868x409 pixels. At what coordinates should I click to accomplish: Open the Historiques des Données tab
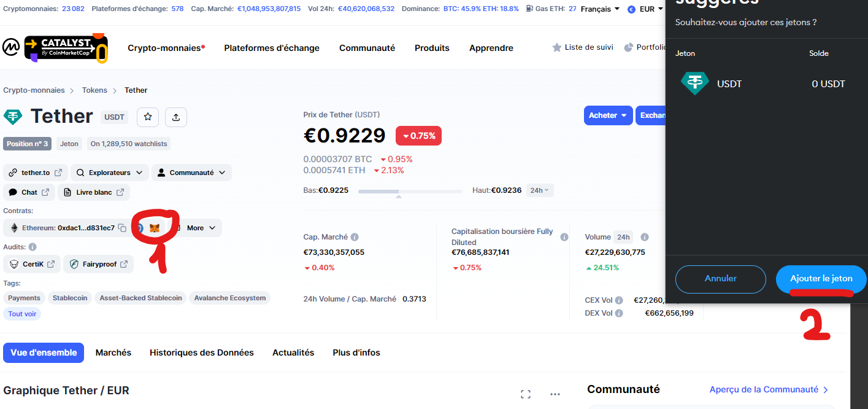[202, 353]
